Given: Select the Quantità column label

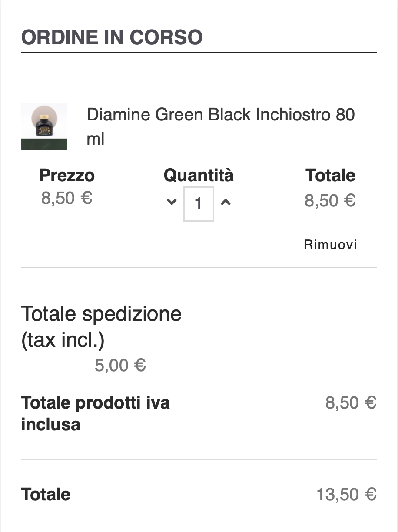Looking at the screenshot, I should point(199,175).
